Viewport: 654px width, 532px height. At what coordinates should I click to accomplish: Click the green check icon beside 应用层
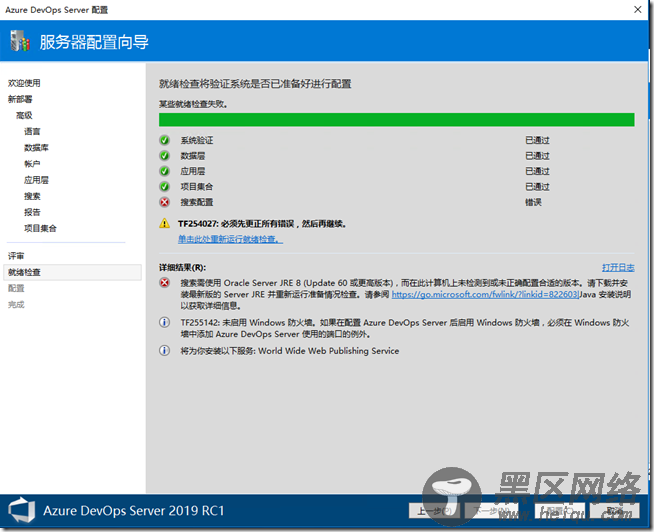click(165, 171)
